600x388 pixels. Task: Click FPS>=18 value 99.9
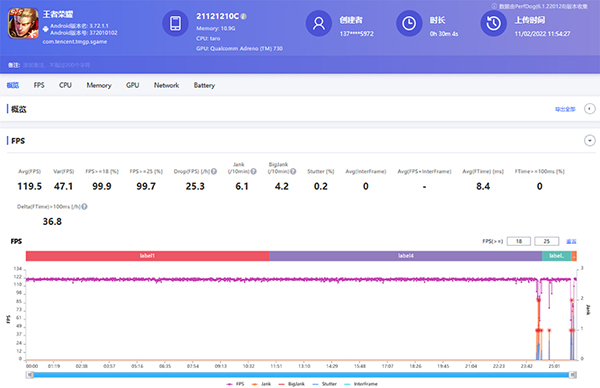tap(102, 186)
